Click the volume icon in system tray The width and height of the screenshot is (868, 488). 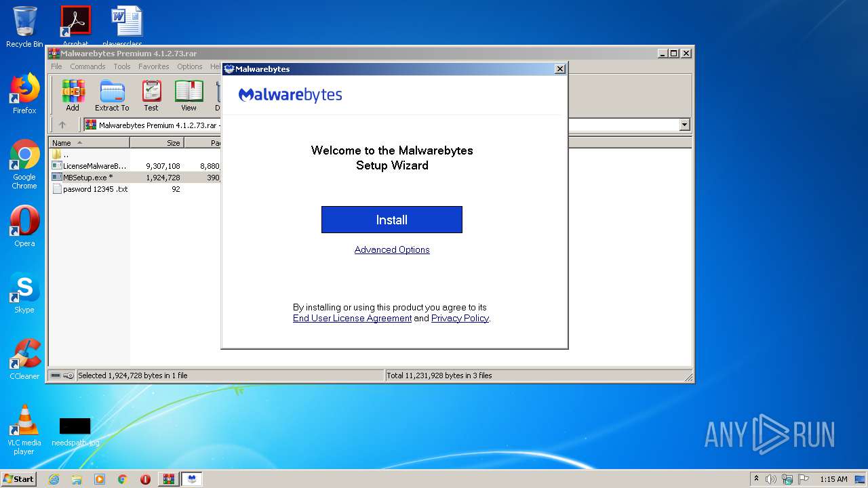click(771, 479)
